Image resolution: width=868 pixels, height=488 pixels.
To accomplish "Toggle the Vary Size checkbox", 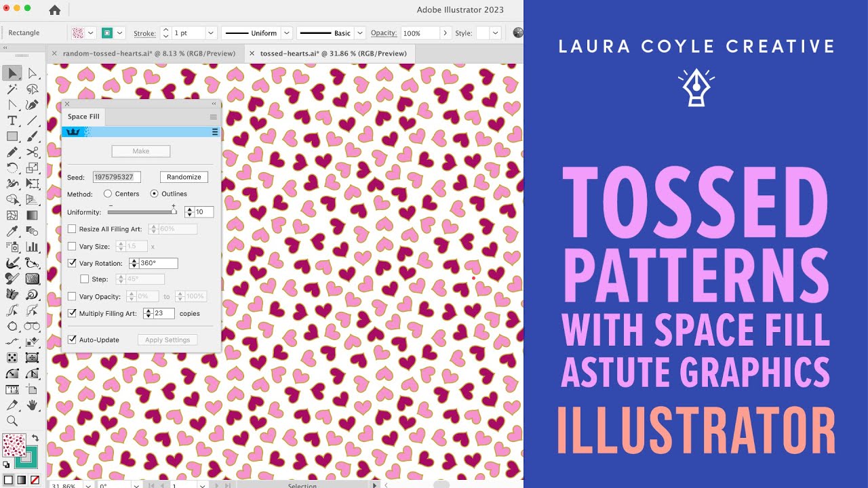I will [72, 247].
